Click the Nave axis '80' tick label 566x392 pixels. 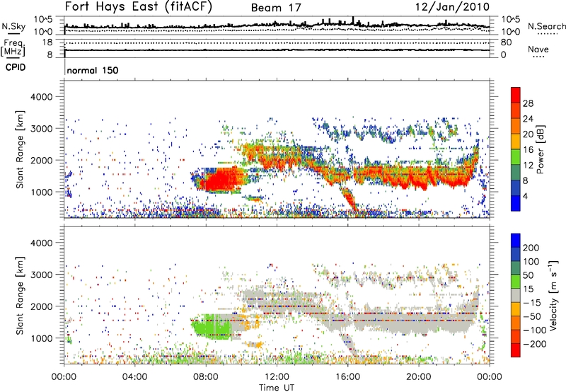(x=506, y=42)
